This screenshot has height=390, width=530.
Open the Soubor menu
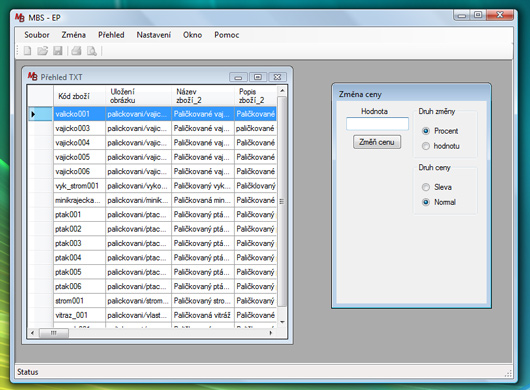point(37,35)
